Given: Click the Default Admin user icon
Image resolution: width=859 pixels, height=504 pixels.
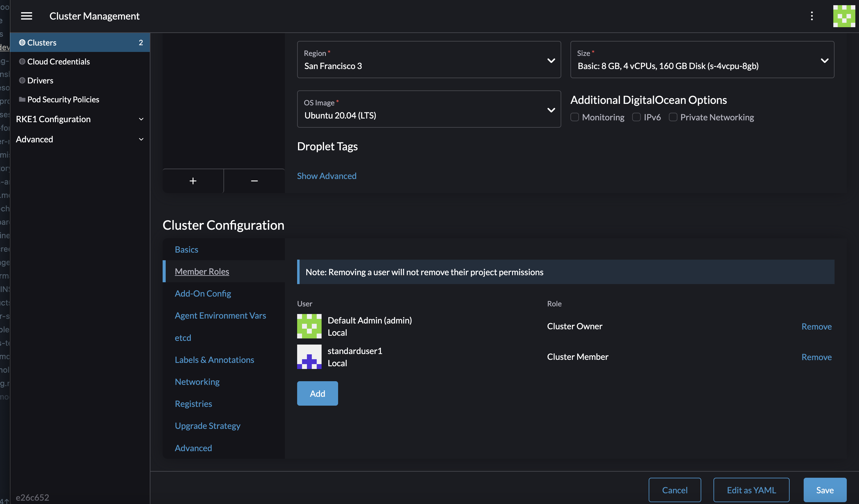Looking at the screenshot, I should 309,326.
